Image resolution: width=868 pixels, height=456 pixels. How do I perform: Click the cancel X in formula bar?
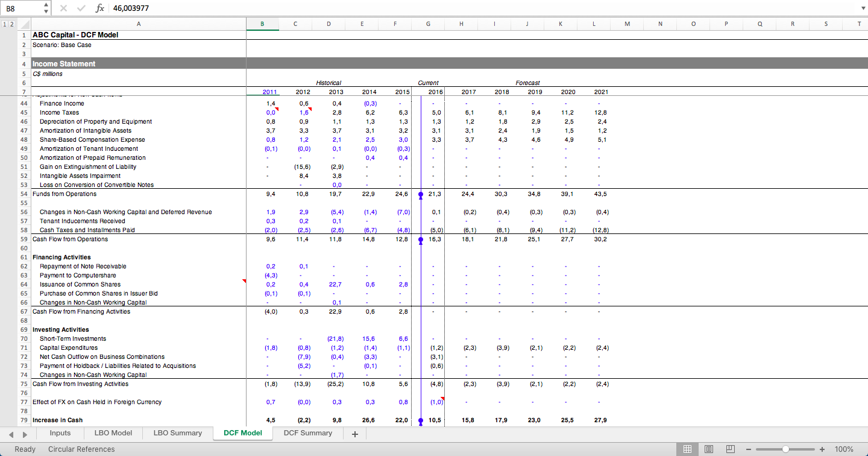(x=64, y=8)
